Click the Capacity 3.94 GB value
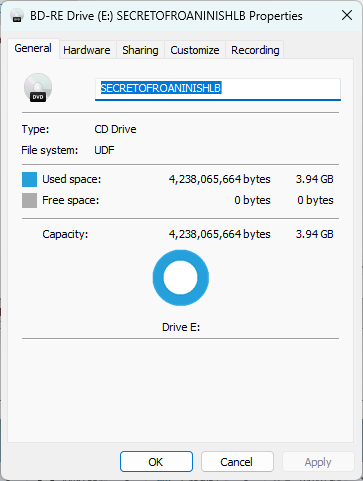 click(x=314, y=234)
